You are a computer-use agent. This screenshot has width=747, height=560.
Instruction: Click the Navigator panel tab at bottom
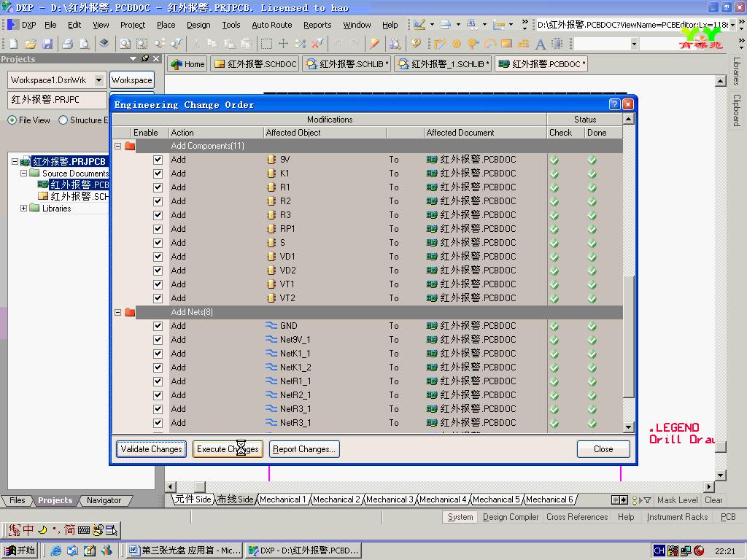(104, 500)
